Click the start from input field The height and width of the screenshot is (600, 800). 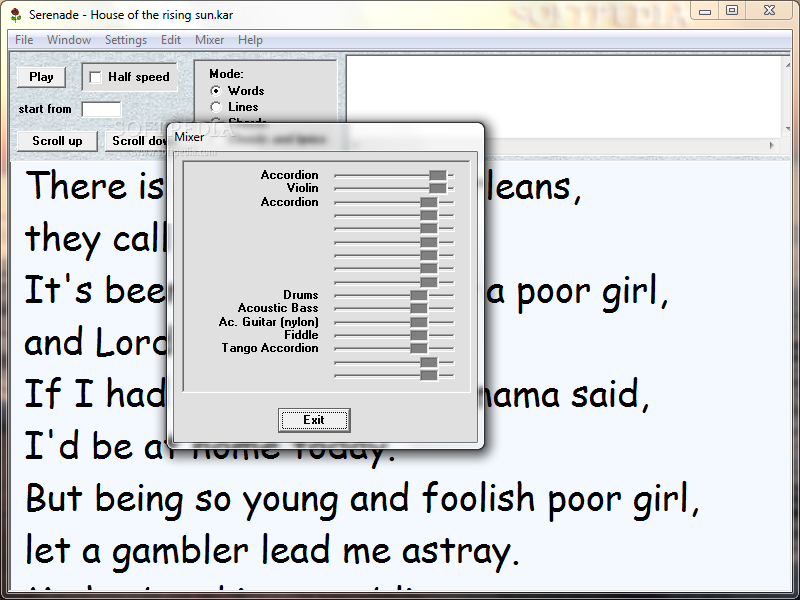tap(102, 109)
